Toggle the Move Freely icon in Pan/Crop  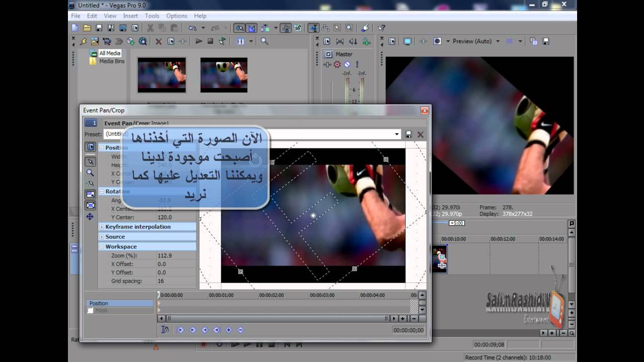click(90, 217)
